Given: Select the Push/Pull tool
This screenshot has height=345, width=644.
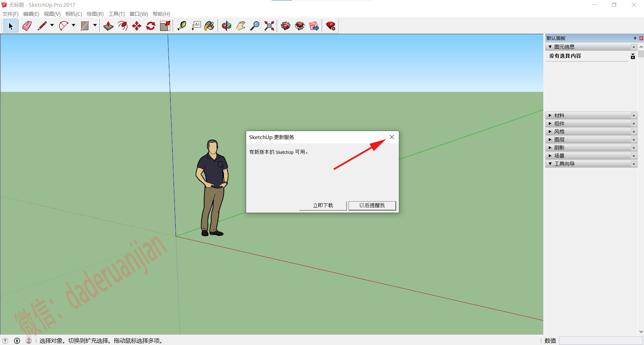Looking at the screenshot, I should (x=108, y=26).
